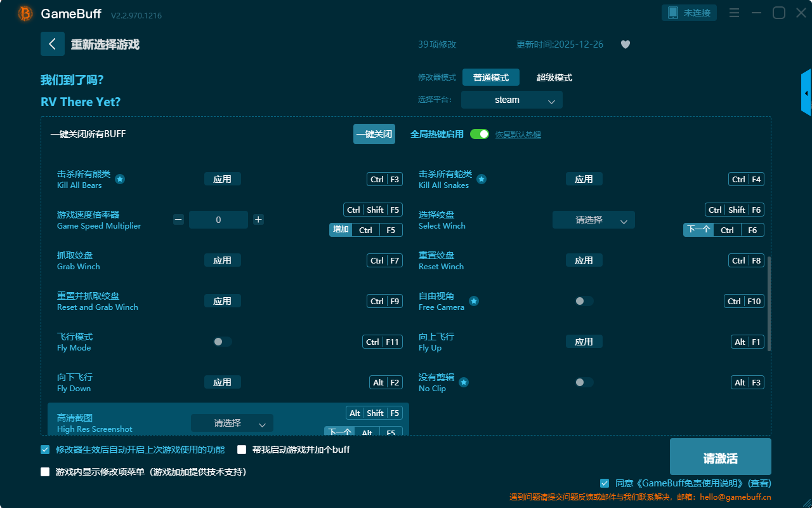Open the steam platform dropdown
Viewport: 812px width, 508px height.
(511, 100)
